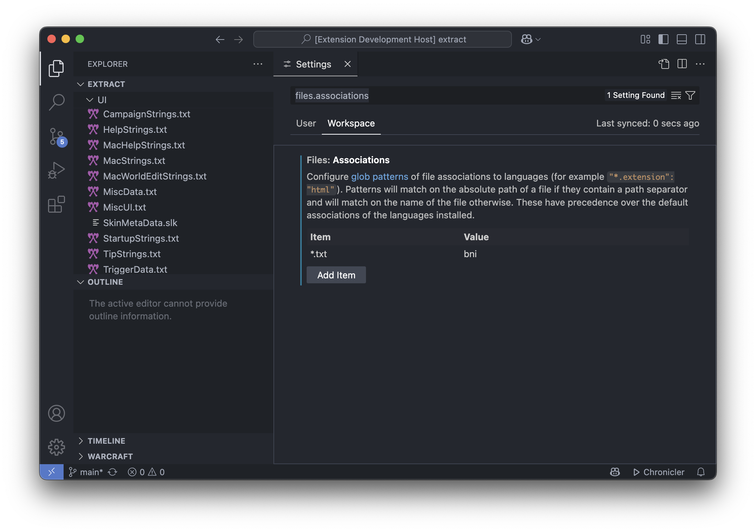
Task: Collapse the UI folder
Action: point(90,100)
